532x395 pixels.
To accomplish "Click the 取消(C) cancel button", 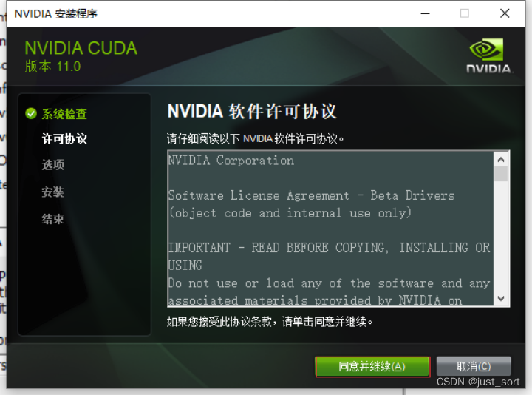I will tap(474, 366).
